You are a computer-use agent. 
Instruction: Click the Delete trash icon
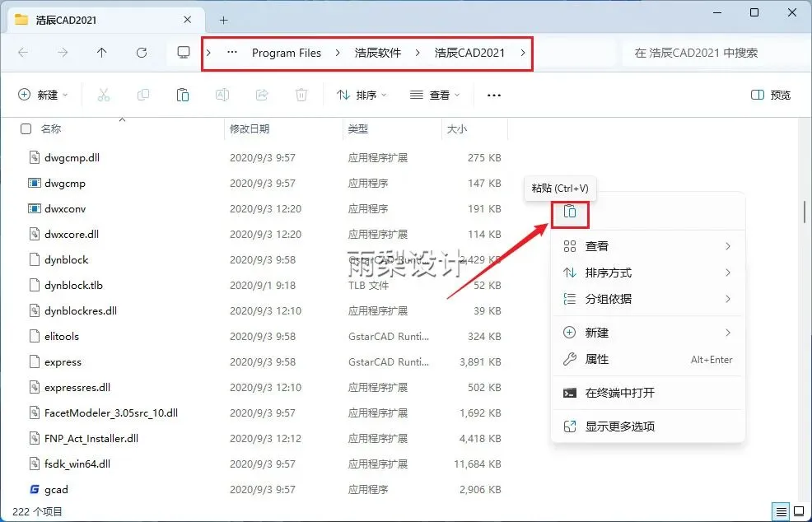click(x=301, y=95)
